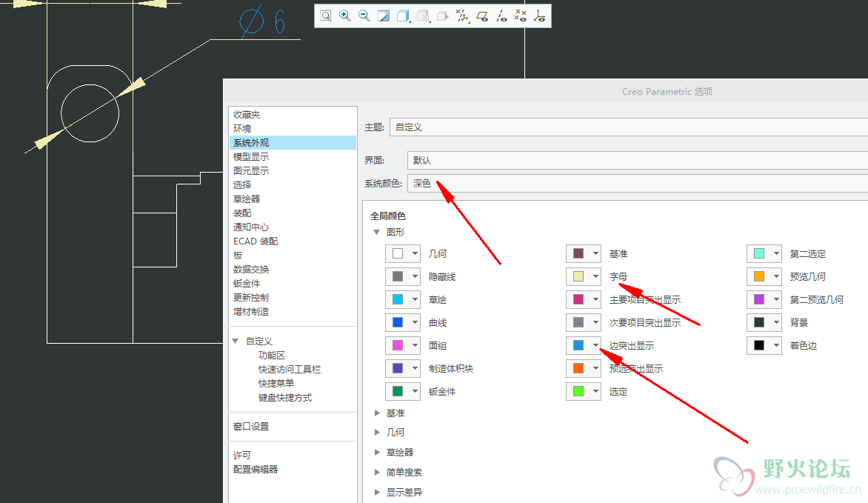Viewport: 868px width, 503px height.
Task: Open the green 钣金件 color swatch
Action: (x=402, y=392)
